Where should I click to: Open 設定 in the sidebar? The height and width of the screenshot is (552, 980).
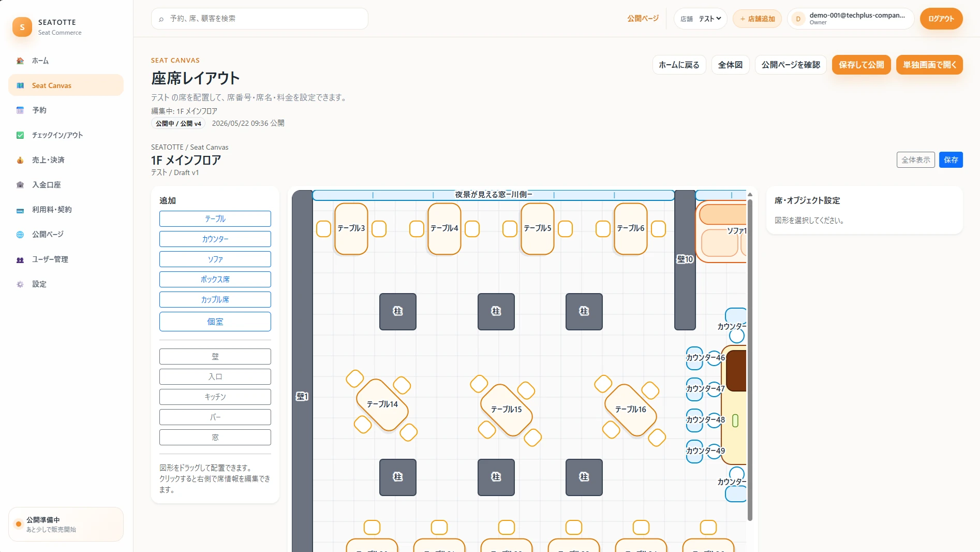click(x=66, y=284)
